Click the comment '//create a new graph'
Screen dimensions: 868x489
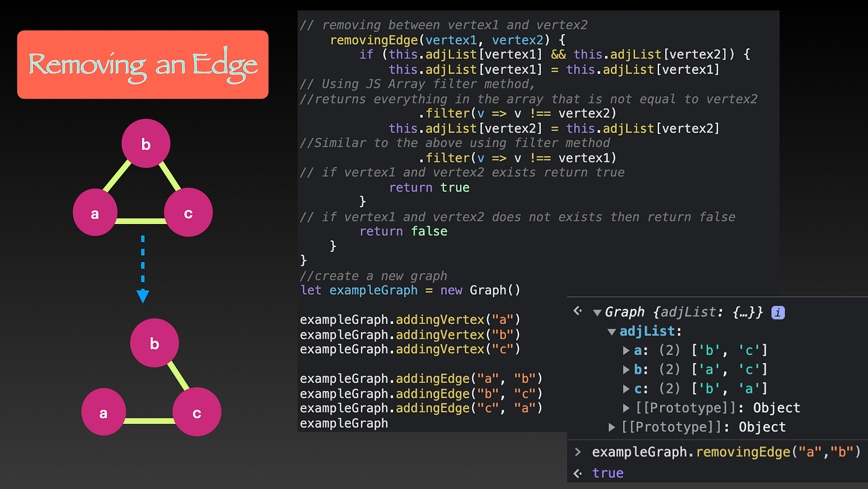click(x=373, y=276)
